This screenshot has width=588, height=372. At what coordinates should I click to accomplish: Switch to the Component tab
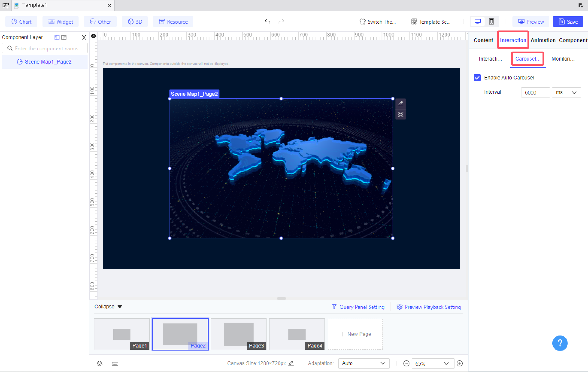coord(573,40)
